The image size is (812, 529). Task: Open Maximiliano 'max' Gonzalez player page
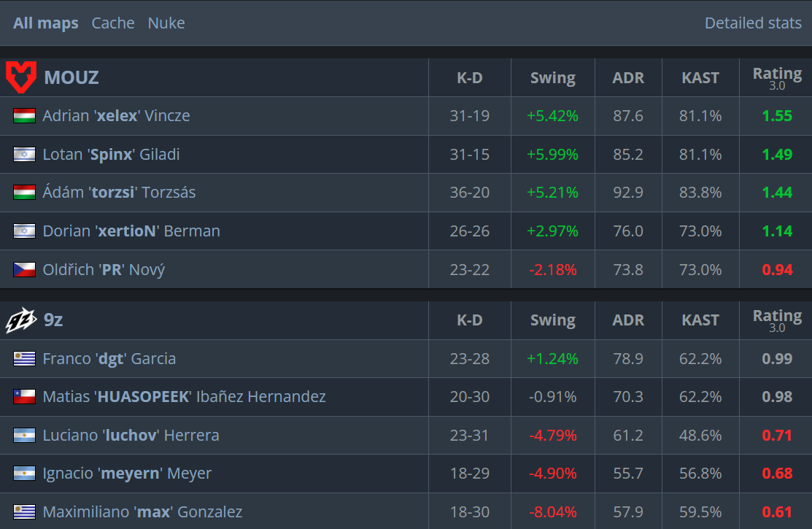142,512
